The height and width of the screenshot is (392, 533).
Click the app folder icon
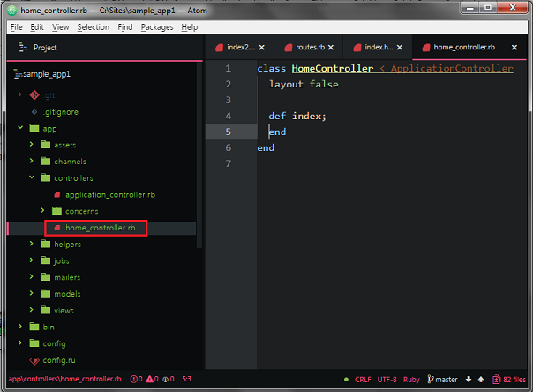coord(34,128)
